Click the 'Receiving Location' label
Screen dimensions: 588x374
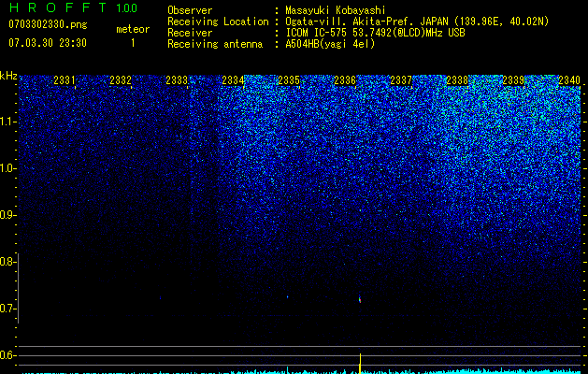coord(218,22)
